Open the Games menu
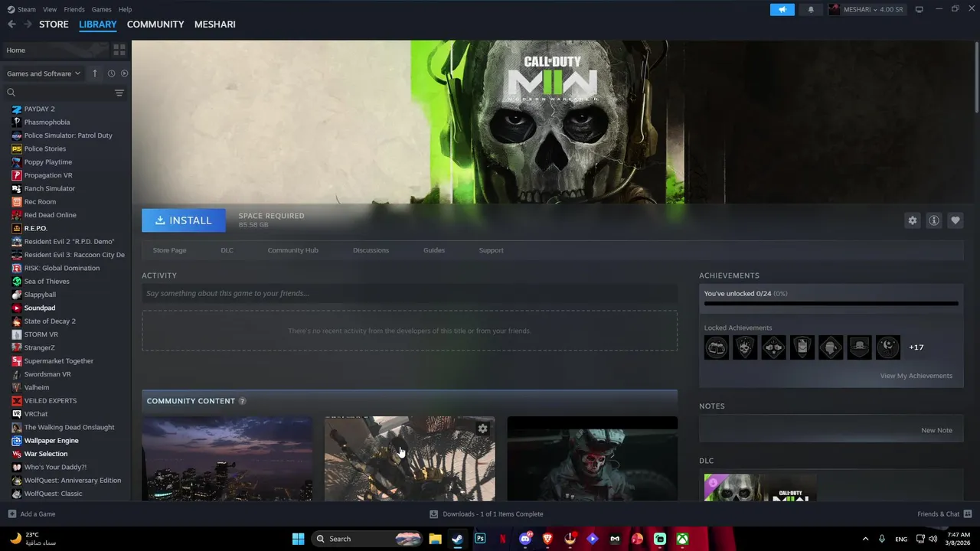 pyautogui.click(x=101, y=9)
